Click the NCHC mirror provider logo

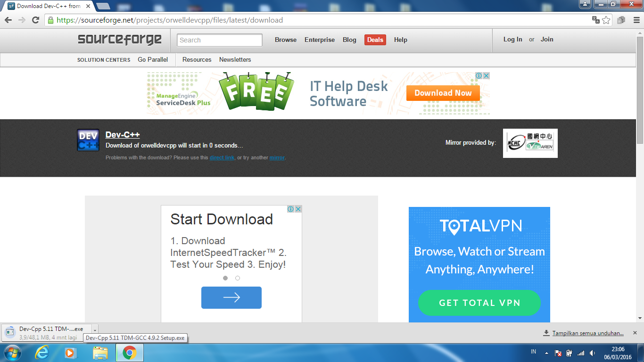tap(530, 143)
